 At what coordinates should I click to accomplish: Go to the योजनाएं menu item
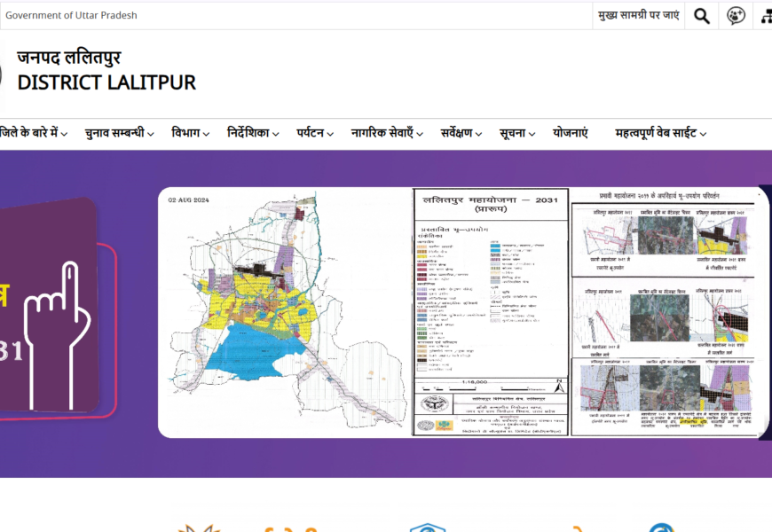(571, 133)
